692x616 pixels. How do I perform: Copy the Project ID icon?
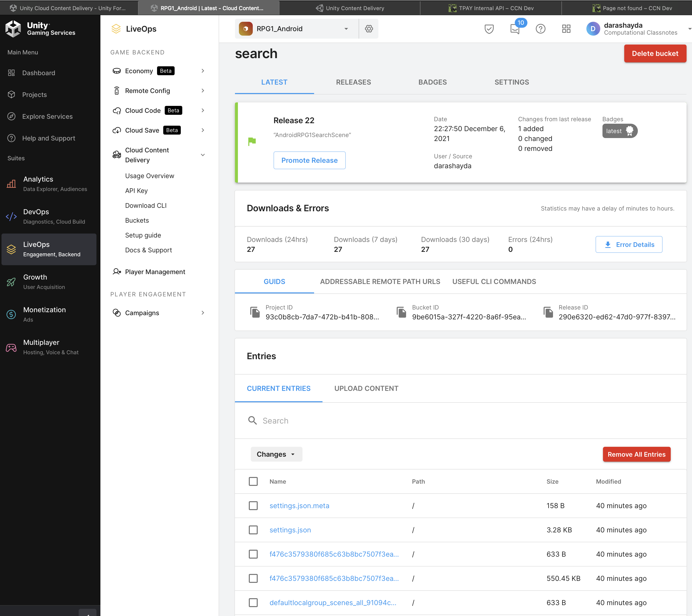coord(255,312)
